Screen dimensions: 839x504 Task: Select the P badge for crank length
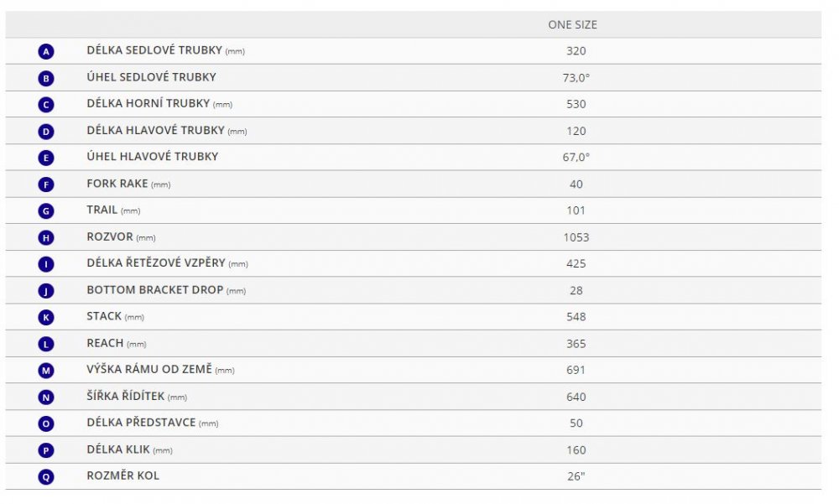coord(46,450)
